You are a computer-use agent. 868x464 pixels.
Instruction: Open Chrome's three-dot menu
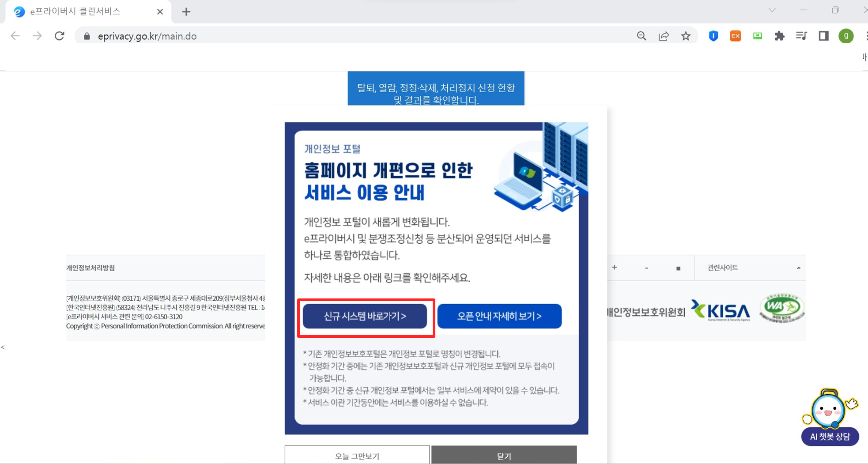[x=866, y=36]
